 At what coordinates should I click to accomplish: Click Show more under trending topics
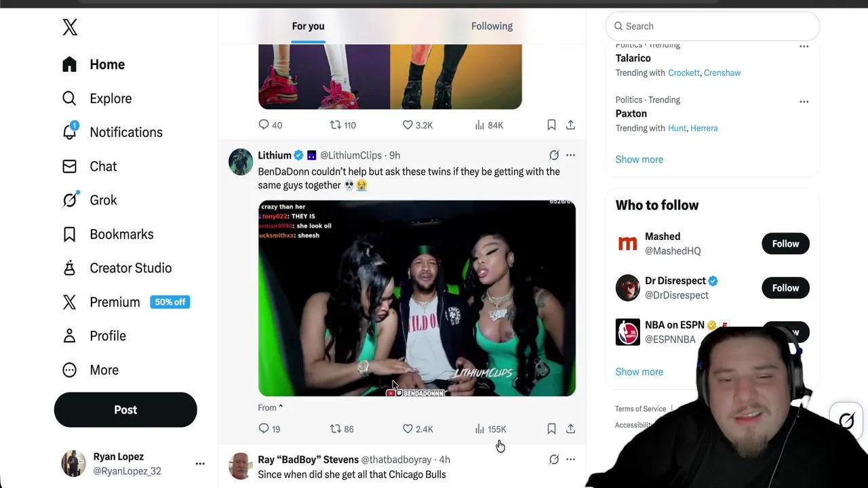point(639,159)
